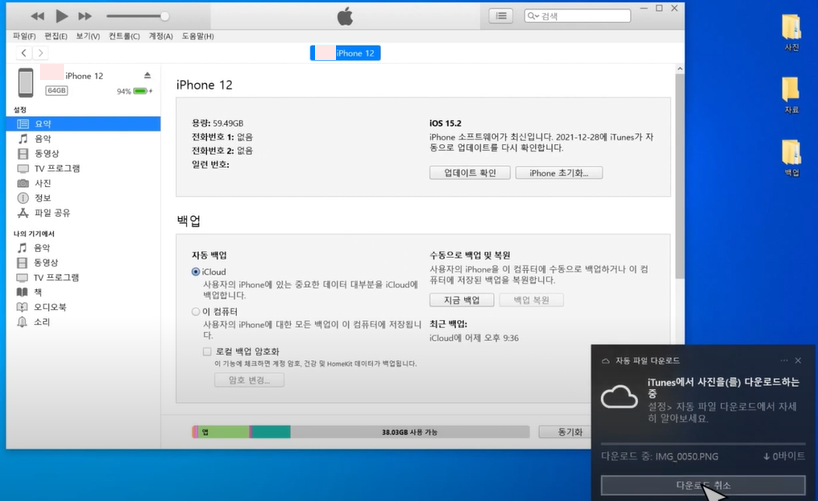Enable 로컬 백업 암호화 checkbox
This screenshot has height=501, width=818.
point(207,351)
